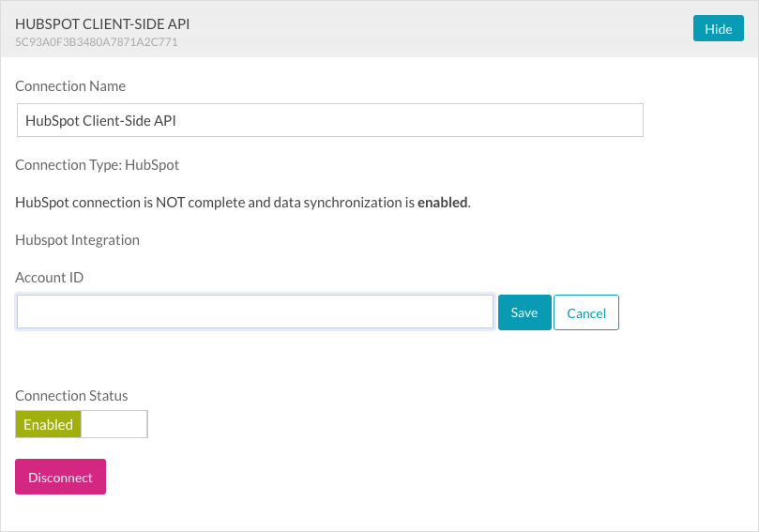Image resolution: width=759 pixels, height=532 pixels.
Task: Click the Connection Name input field
Action: click(329, 120)
